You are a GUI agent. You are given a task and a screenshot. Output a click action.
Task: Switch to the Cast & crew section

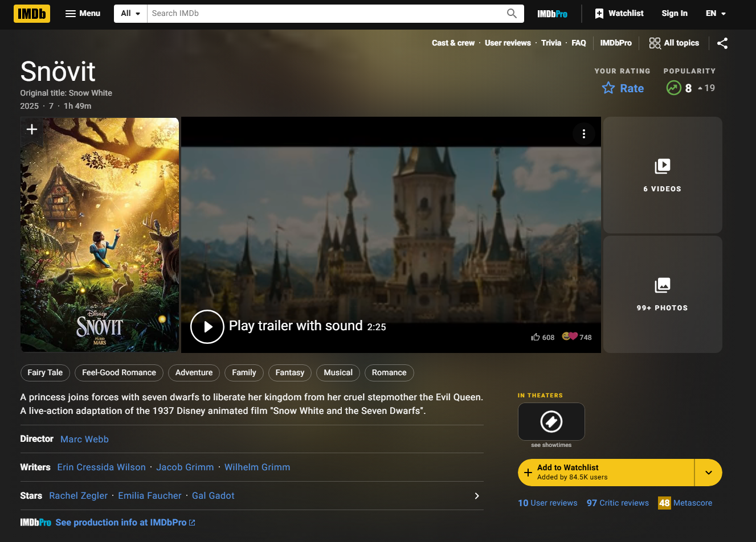(453, 43)
